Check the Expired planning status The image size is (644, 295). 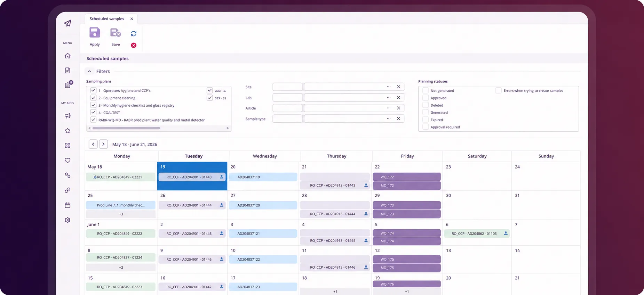point(425,120)
